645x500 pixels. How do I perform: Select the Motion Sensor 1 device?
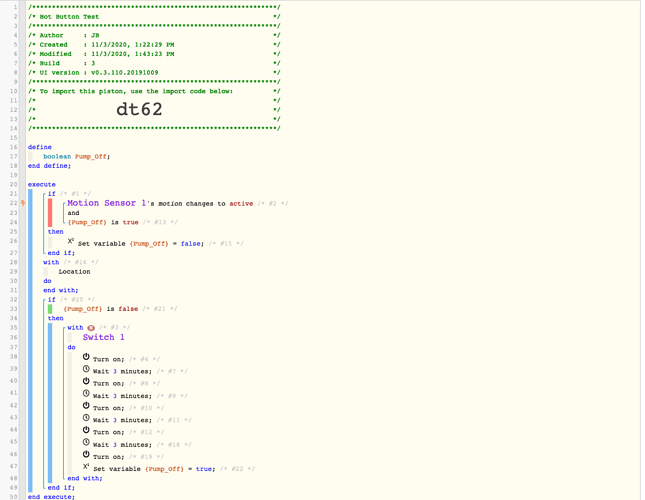[x=107, y=203]
